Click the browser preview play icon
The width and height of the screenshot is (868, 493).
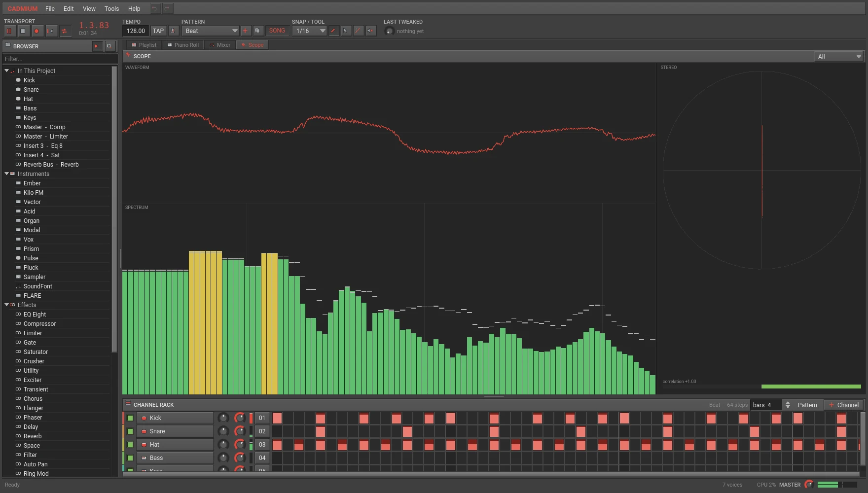(x=97, y=46)
